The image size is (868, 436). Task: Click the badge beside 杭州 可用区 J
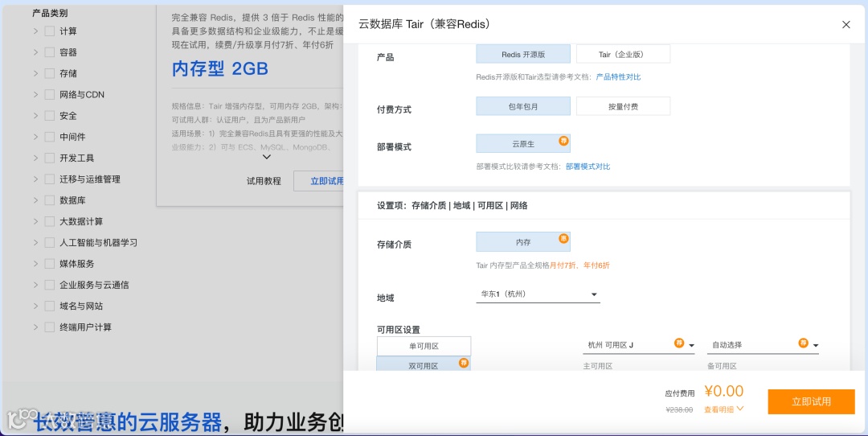click(x=679, y=343)
